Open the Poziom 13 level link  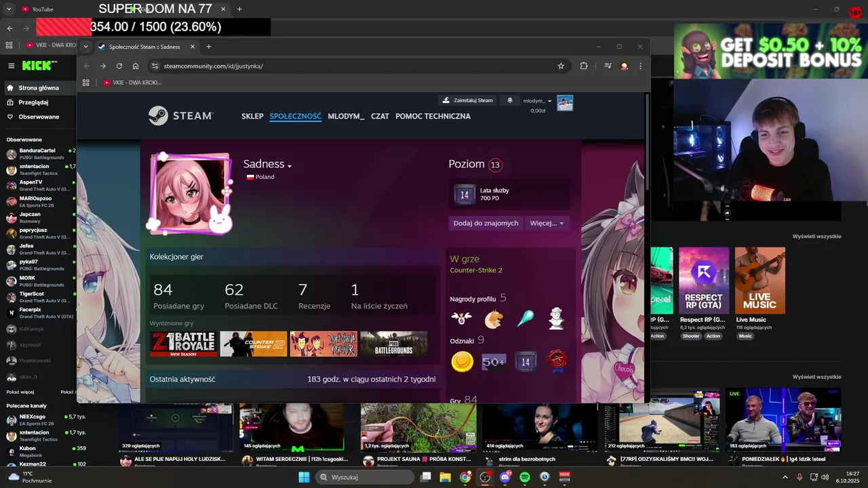[475, 164]
